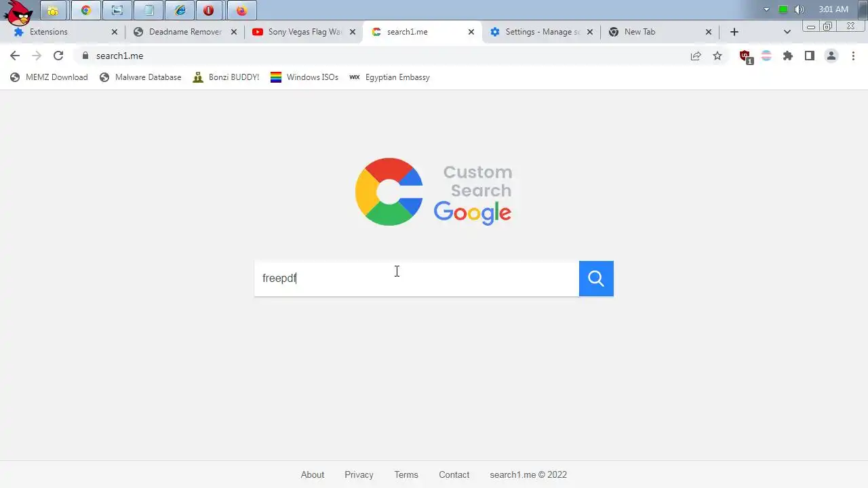The width and height of the screenshot is (868, 488).
Task: Click the Show desktop button by the clock
Action: (x=863, y=9)
